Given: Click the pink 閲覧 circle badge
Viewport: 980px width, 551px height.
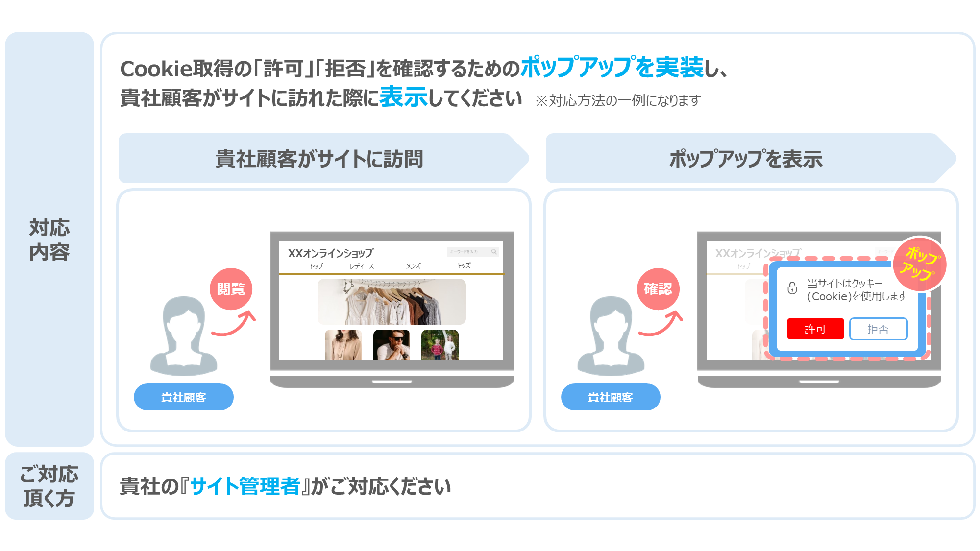Looking at the screenshot, I should pos(231,289).
